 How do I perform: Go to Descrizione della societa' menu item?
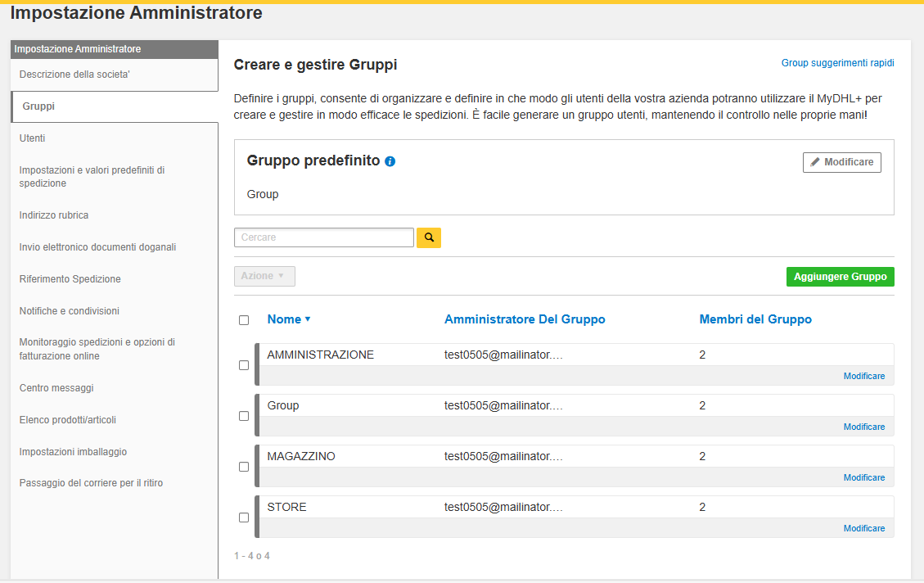pyautogui.click(x=74, y=75)
